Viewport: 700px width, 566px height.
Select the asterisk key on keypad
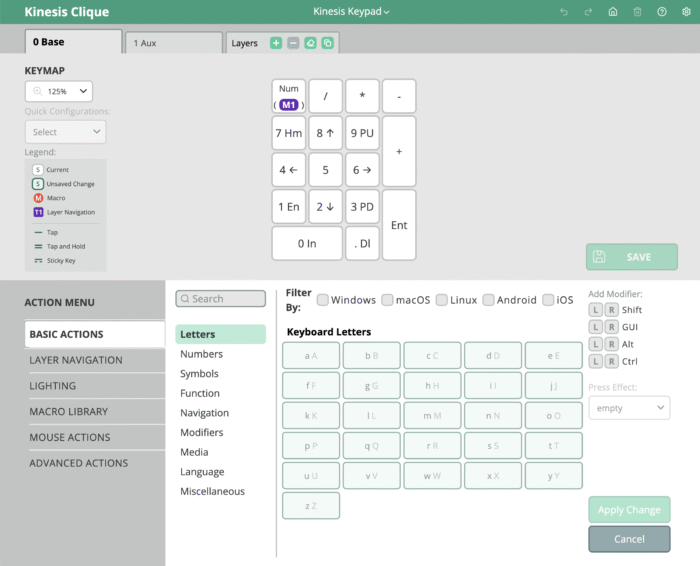(362, 96)
